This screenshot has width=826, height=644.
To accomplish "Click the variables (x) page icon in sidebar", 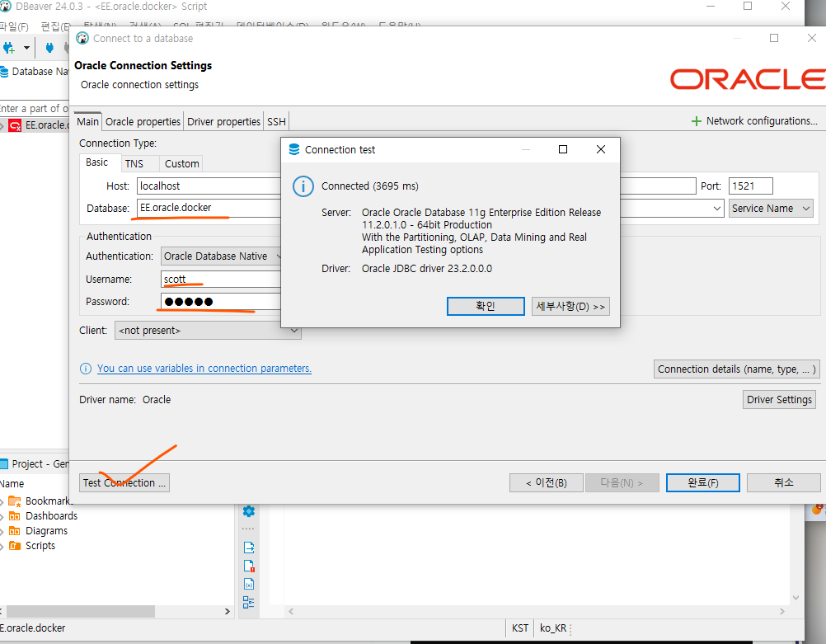I will coord(249,584).
